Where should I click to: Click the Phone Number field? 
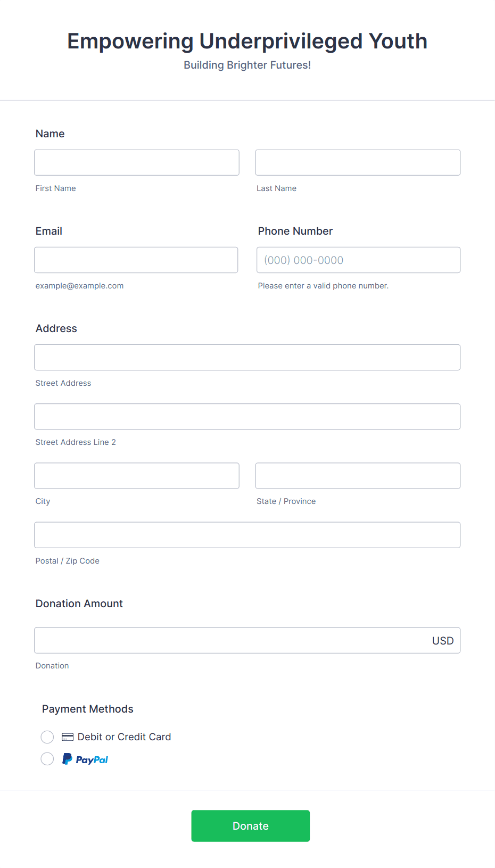pos(359,260)
